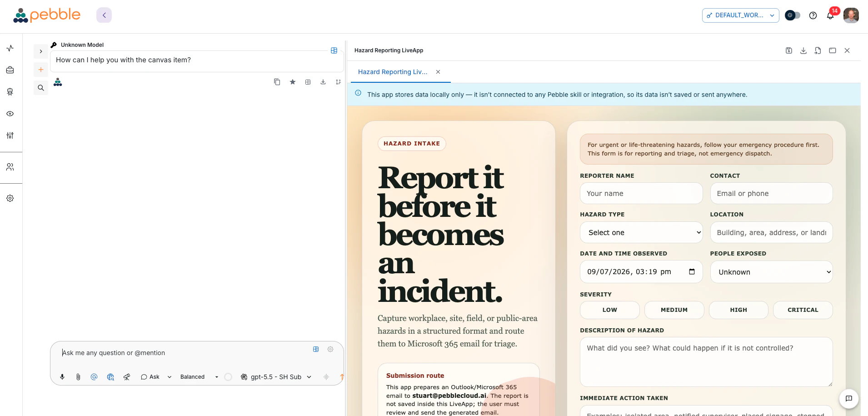Collapse sidebar with the back chevron button

104,15
